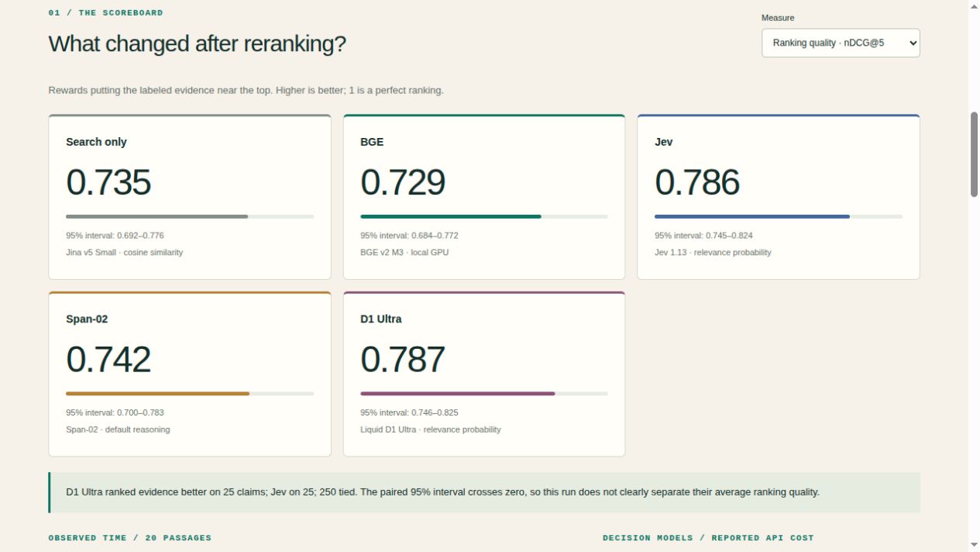Click "95% interval: 0.684–0.772" text
The height and width of the screenshot is (552, 980).
tap(409, 236)
